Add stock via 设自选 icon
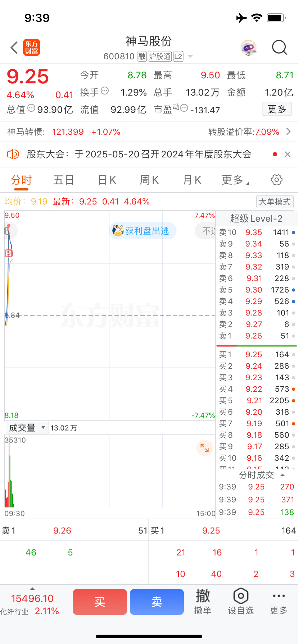 tap(241, 602)
